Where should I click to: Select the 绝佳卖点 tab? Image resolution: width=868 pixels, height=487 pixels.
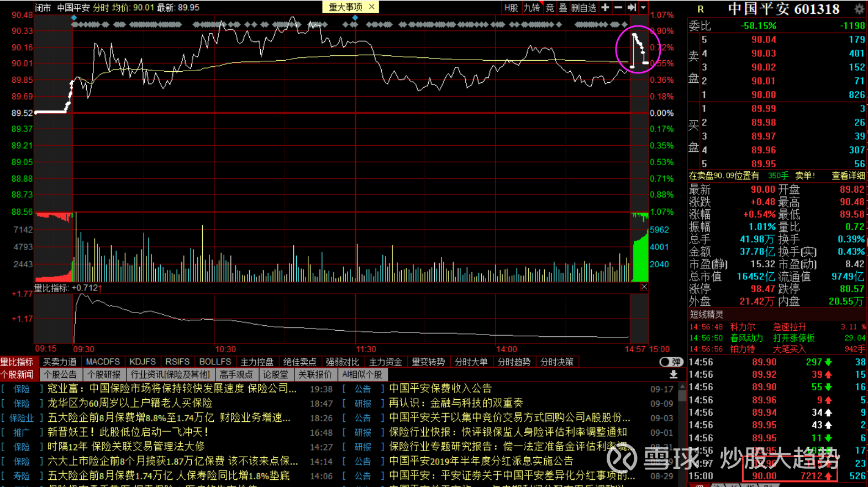click(x=299, y=362)
